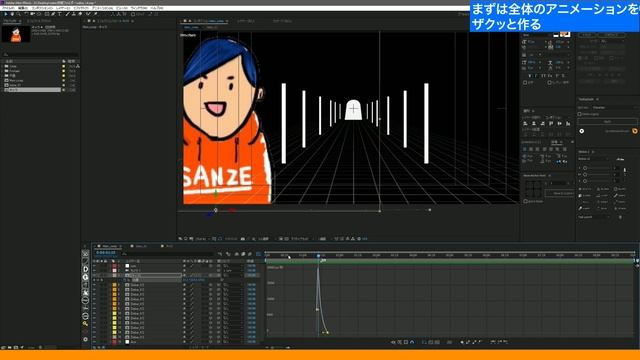Viewport: 640px width, 360px height.
Task: Click align top icon in Align panel
Action: tap(551, 123)
